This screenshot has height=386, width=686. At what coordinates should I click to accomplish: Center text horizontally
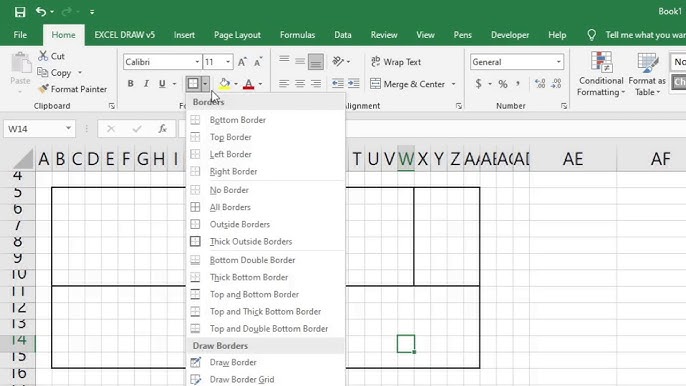click(300, 84)
